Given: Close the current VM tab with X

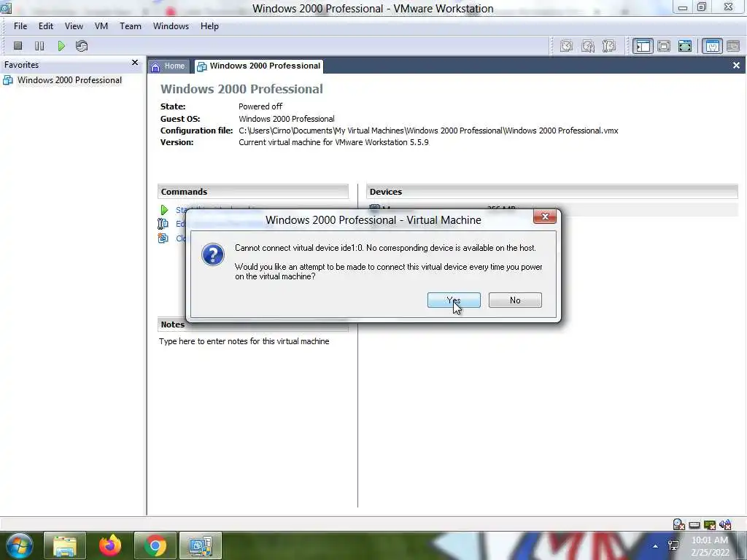Looking at the screenshot, I should [736, 65].
